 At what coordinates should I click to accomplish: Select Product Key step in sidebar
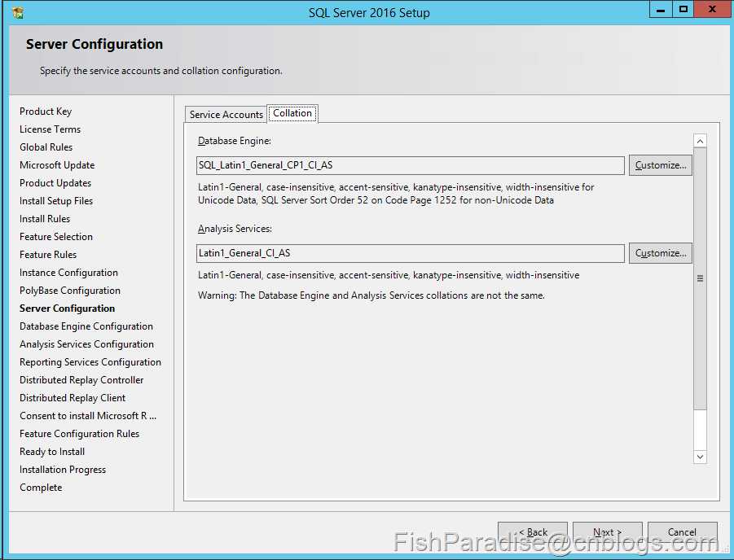tap(46, 112)
